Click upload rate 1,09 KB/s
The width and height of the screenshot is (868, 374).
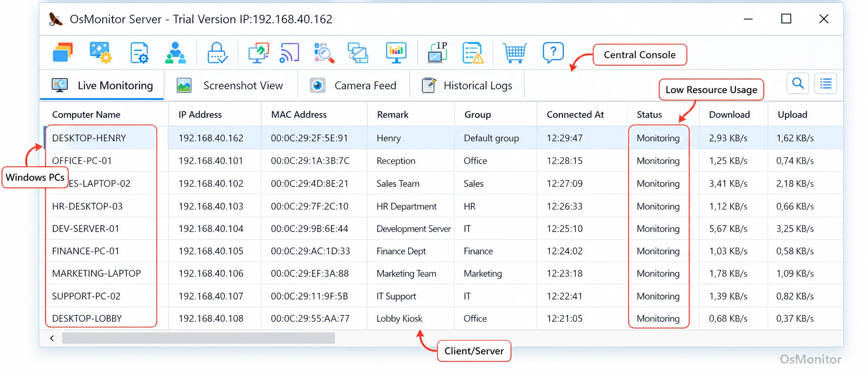(x=795, y=274)
